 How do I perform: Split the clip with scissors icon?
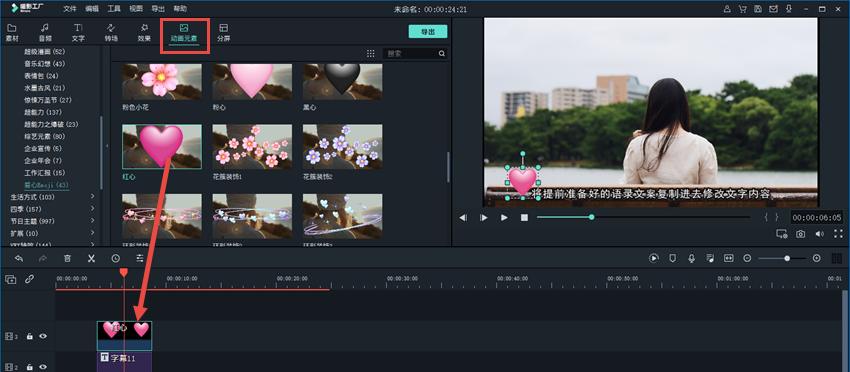pyautogui.click(x=91, y=258)
